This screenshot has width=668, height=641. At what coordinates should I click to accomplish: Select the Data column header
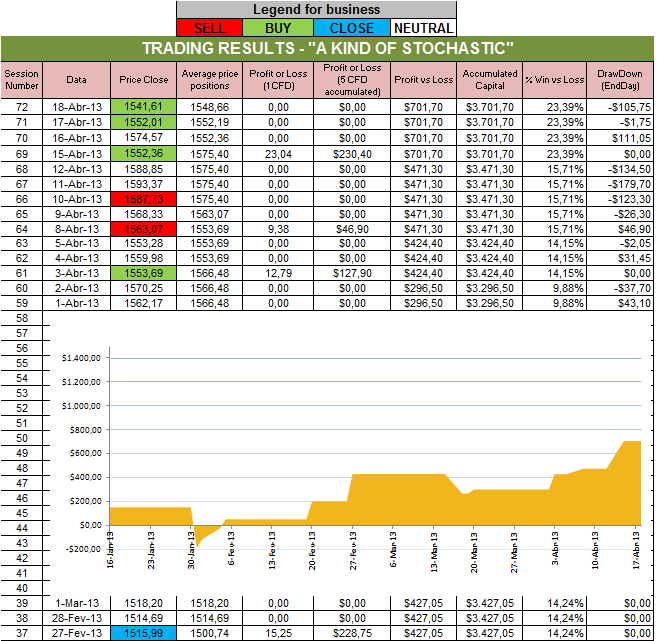click(x=77, y=80)
